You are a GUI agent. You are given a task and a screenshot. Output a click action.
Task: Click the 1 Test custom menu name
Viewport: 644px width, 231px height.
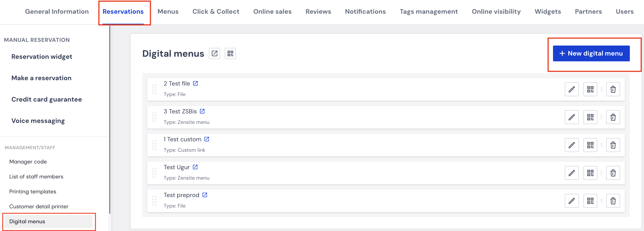(x=182, y=139)
